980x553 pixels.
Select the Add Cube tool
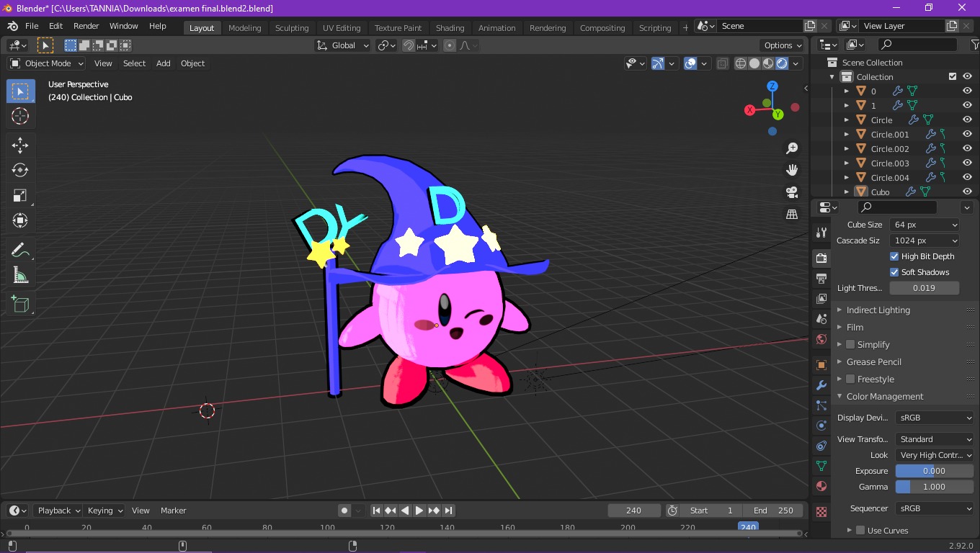[x=20, y=304]
